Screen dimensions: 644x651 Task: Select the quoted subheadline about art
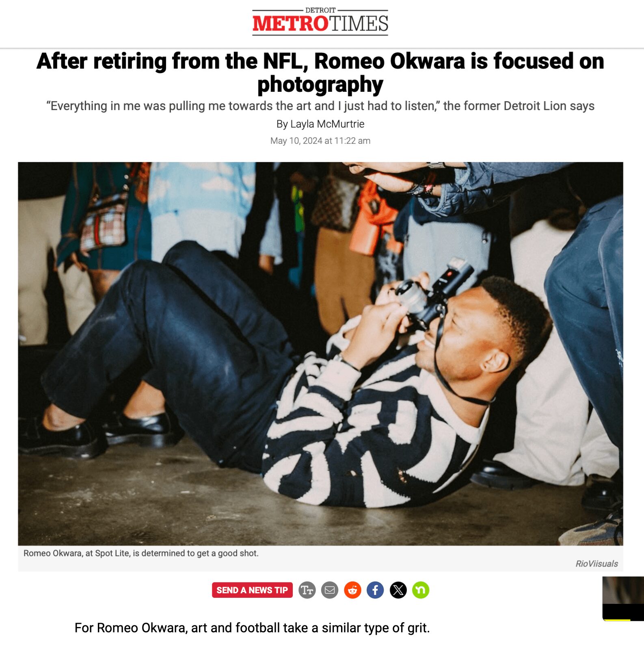click(320, 106)
